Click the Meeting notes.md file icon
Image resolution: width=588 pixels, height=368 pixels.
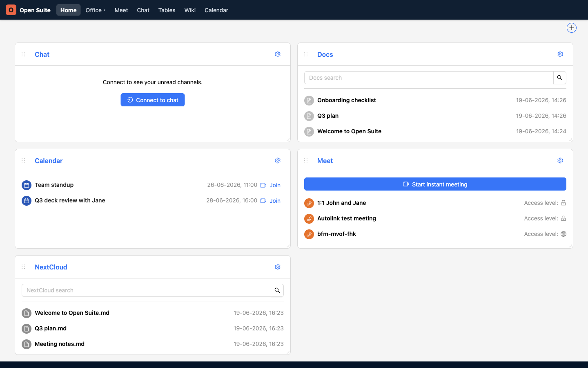27,344
